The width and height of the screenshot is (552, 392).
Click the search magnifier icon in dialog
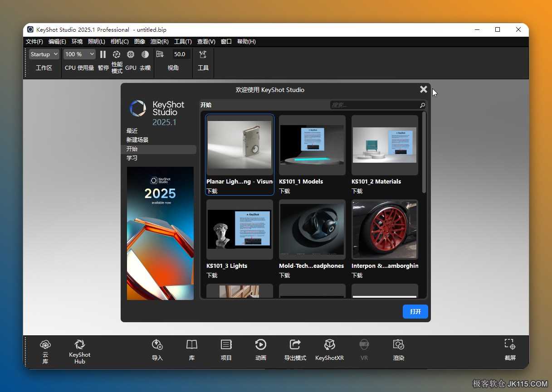point(422,105)
